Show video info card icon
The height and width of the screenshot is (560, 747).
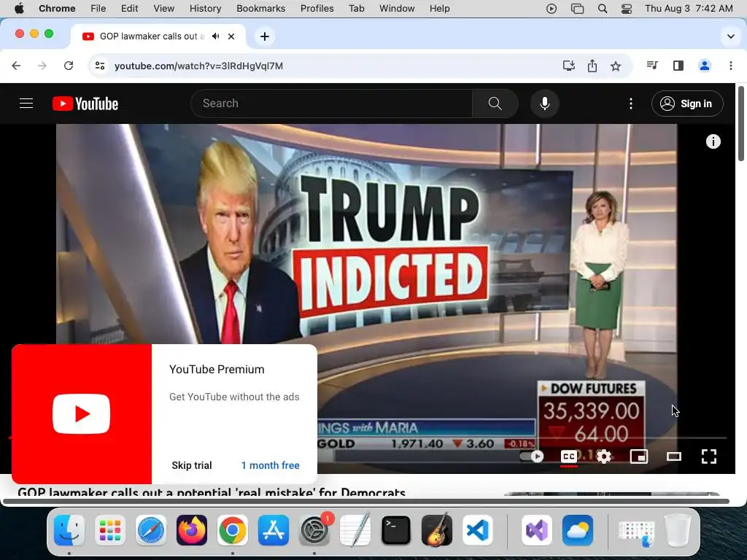(x=713, y=141)
